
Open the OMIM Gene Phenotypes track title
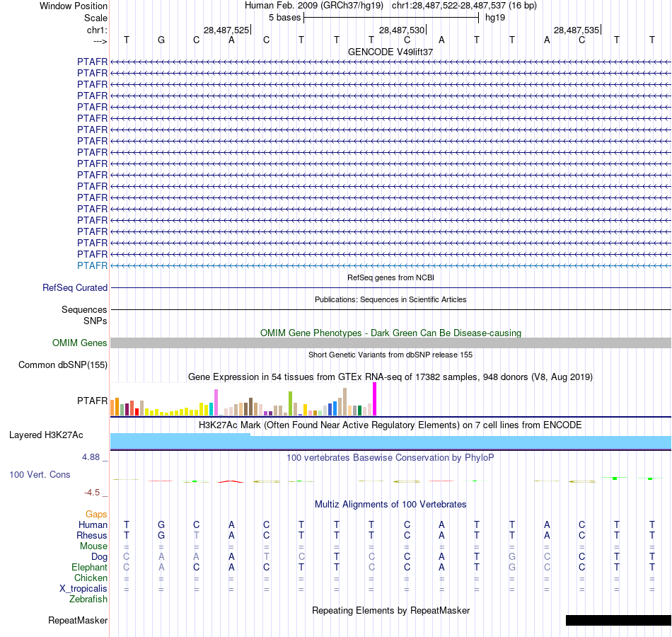[x=390, y=333]
